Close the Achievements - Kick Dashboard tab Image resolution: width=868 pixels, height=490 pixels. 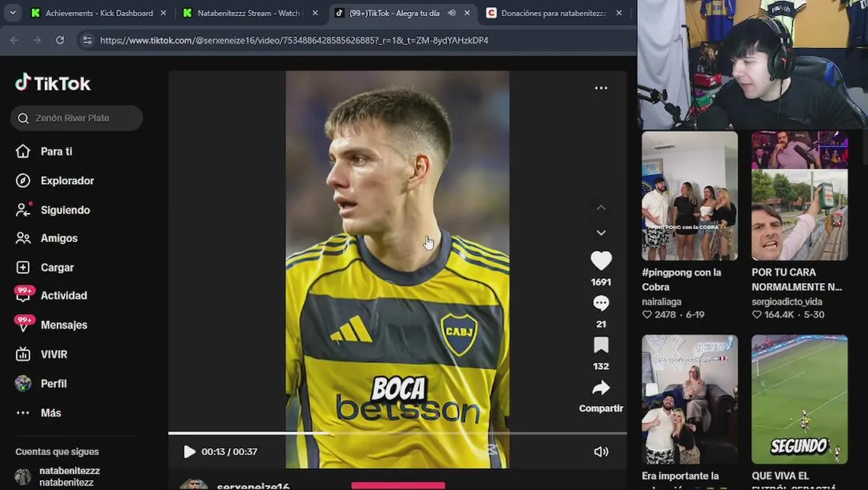(x=163, y=13)
